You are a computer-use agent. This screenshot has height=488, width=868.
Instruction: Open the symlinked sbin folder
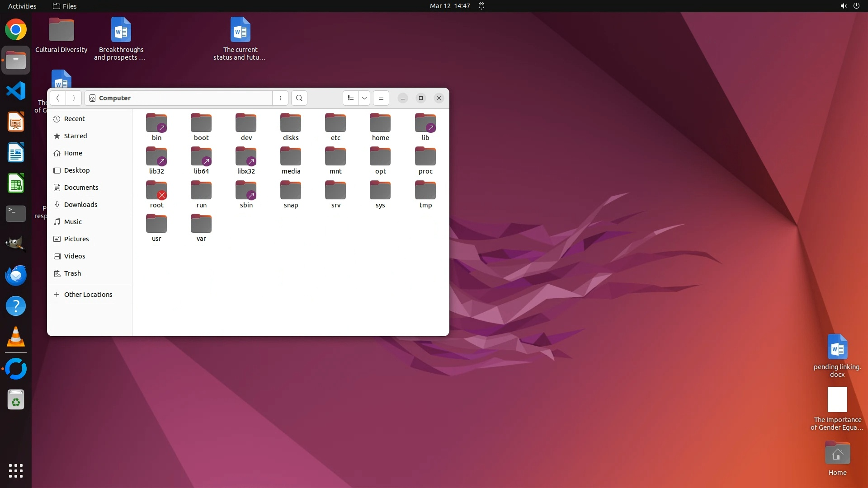pos(246,191)
